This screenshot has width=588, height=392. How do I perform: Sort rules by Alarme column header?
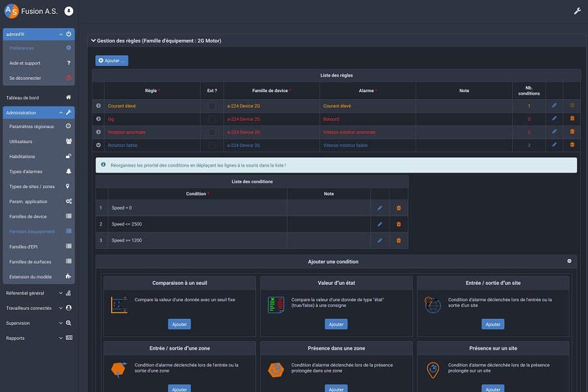(367, 90)
